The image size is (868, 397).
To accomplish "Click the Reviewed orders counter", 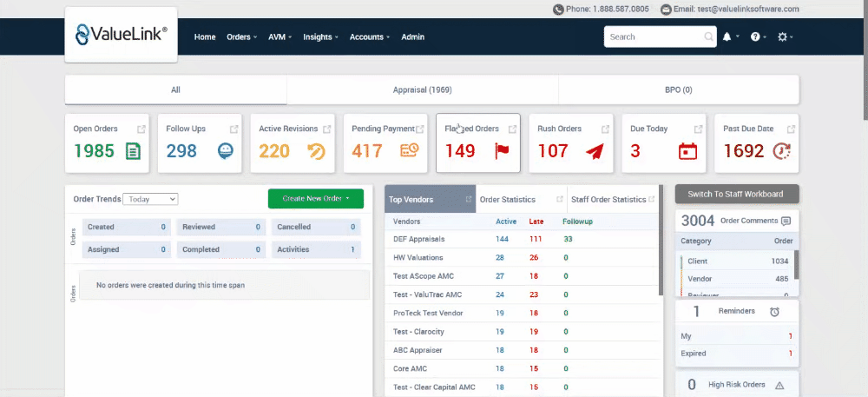I will [x=221, y=227].
